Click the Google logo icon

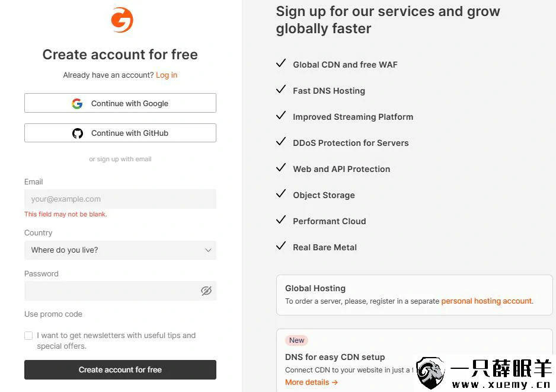(77, 104)
